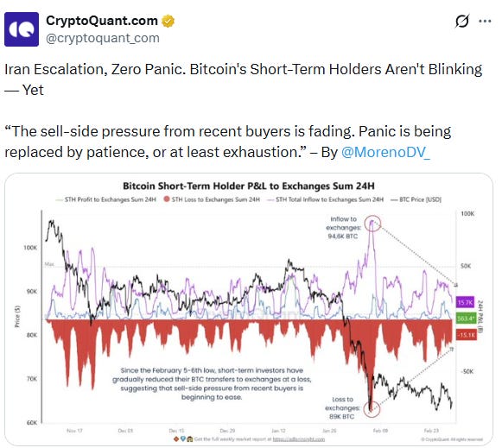Click the gold verified badge
This screenshot has height=448, width=502.
tap(168, 21)
